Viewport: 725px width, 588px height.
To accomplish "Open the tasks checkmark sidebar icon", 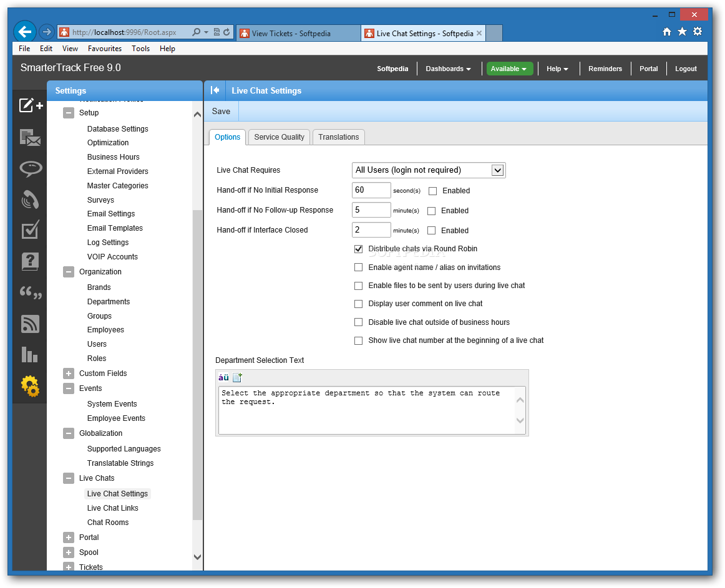I will pos(30,229).
